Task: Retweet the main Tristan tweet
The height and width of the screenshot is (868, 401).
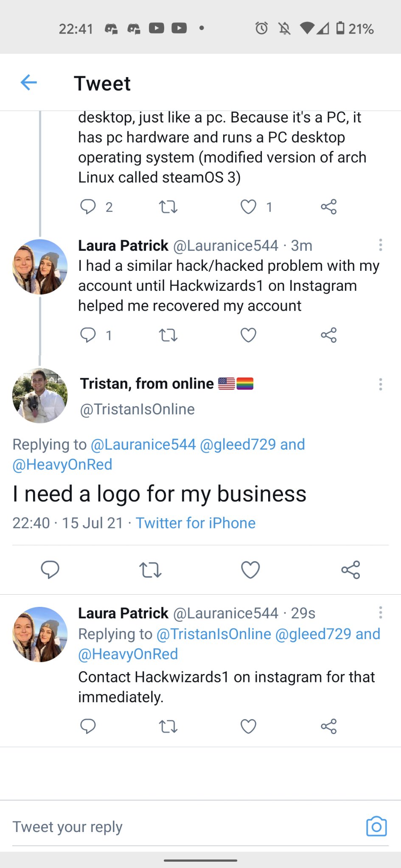Action: coord(151,570)
